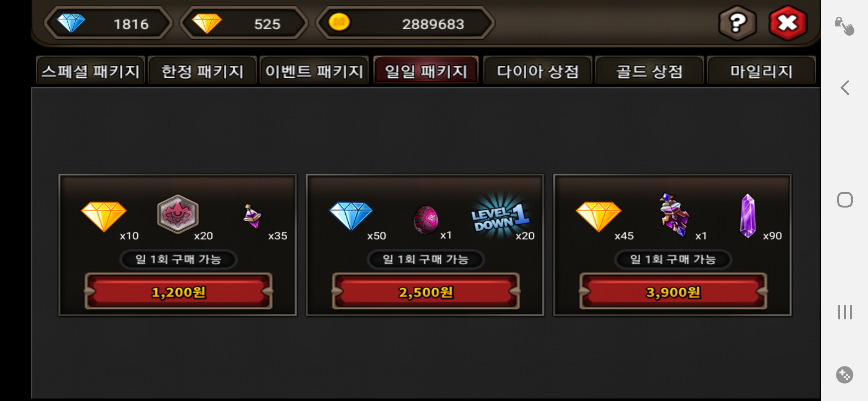Buy the 3,900원 daily package

(x=673, y=292)
